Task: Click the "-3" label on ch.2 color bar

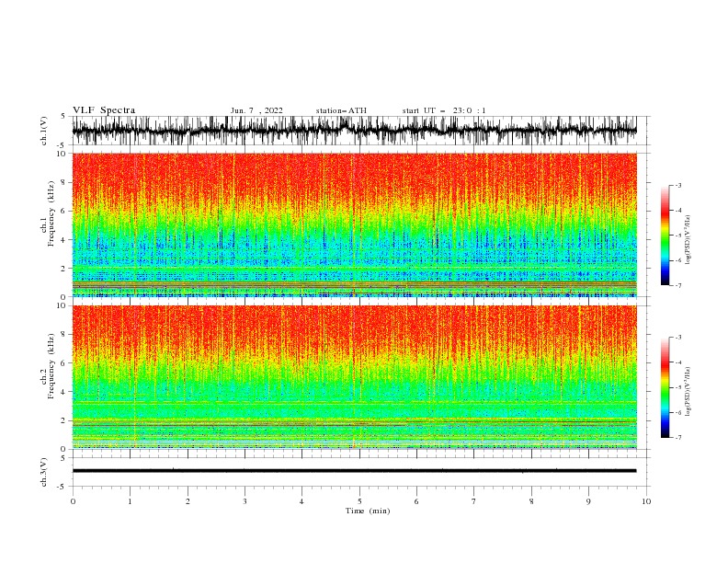Action: [678, 338]
